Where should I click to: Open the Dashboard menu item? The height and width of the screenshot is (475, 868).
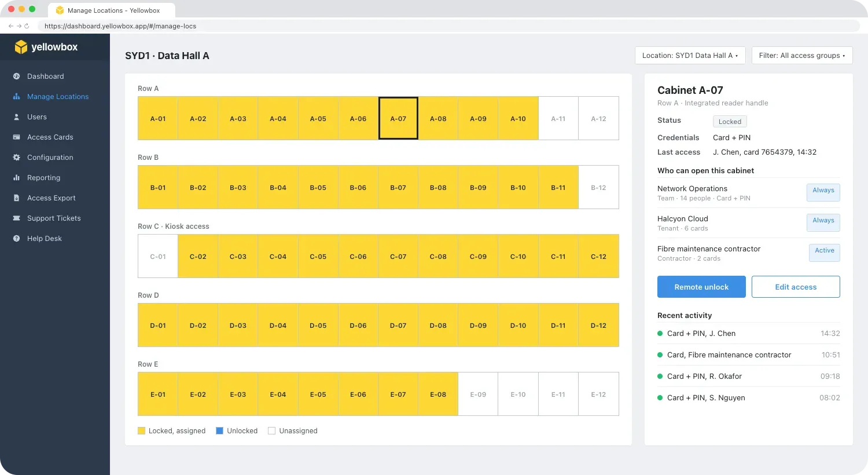45,76
